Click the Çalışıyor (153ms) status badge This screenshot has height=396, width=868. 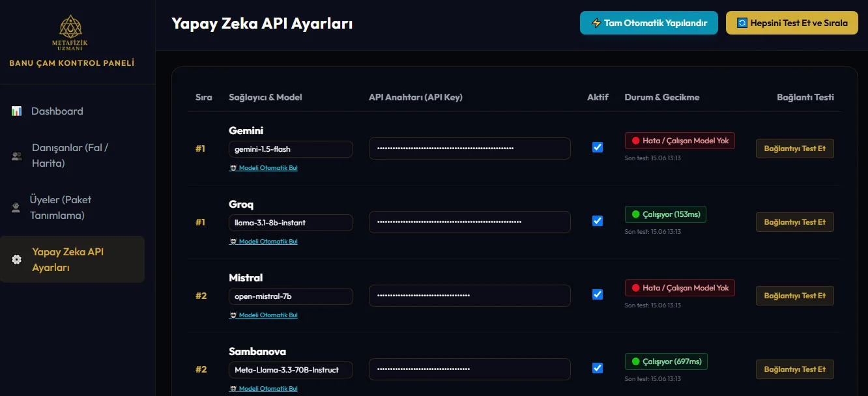(665, 214)
